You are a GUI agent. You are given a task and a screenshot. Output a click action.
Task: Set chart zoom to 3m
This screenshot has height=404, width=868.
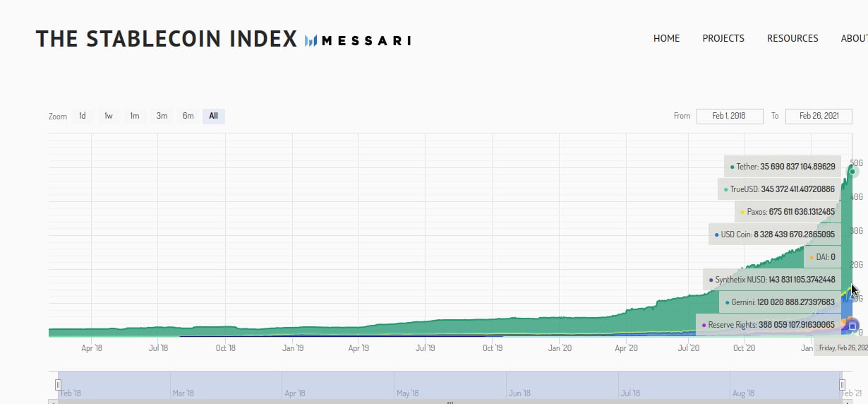pos(162,116)
